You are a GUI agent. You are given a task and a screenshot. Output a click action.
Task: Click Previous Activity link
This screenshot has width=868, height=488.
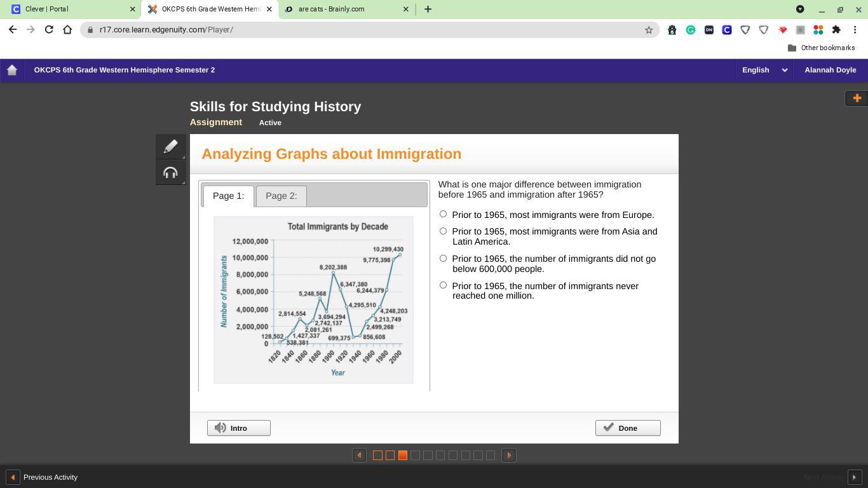42,477
